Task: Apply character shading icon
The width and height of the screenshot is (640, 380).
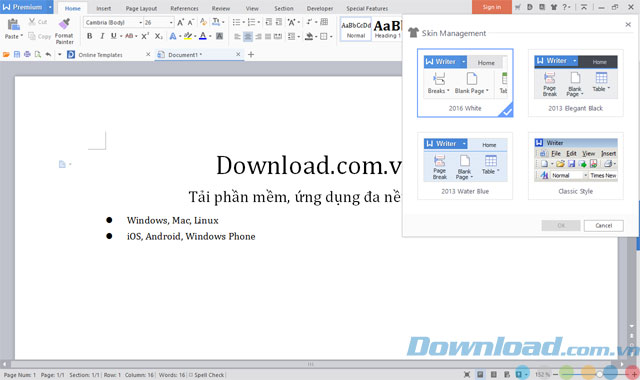Action: [x=219, y=36]
